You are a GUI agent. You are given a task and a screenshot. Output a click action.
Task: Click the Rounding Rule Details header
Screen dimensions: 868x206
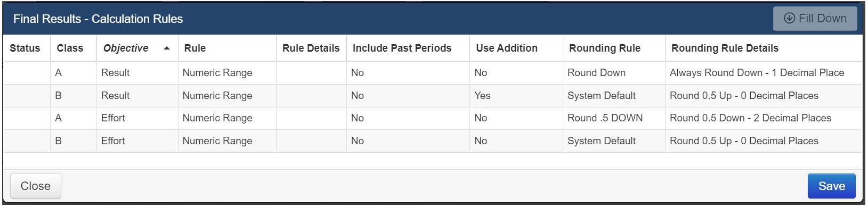click(x=725, y=48)
